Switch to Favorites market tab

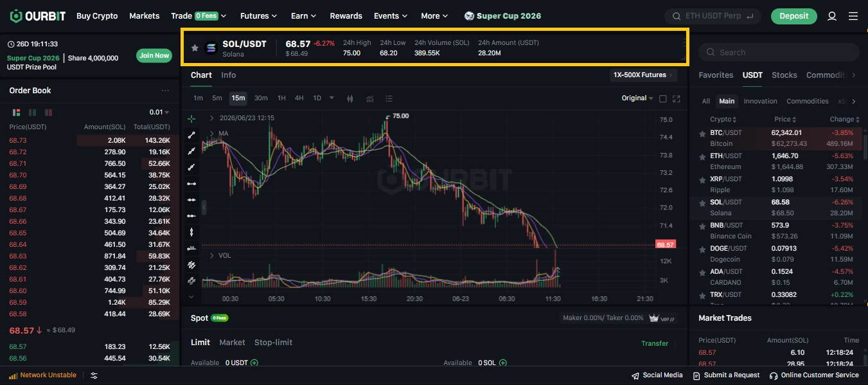coord(716,75)
